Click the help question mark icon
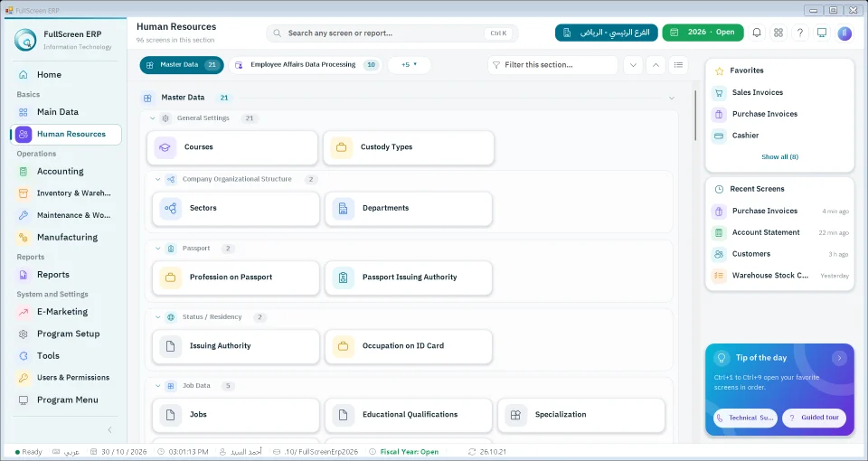This screenshot has height=461, width=868. tap(800, 33)
